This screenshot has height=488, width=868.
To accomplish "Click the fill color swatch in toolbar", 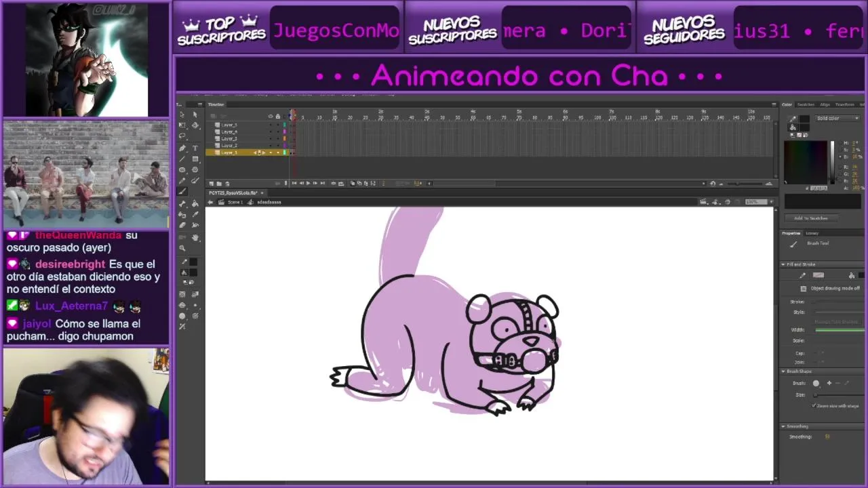I will tap(193, 272).
